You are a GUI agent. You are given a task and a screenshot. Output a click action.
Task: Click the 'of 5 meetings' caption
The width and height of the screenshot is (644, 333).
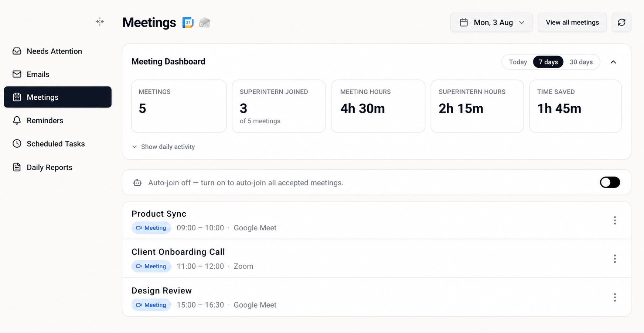tap(260, 121)
